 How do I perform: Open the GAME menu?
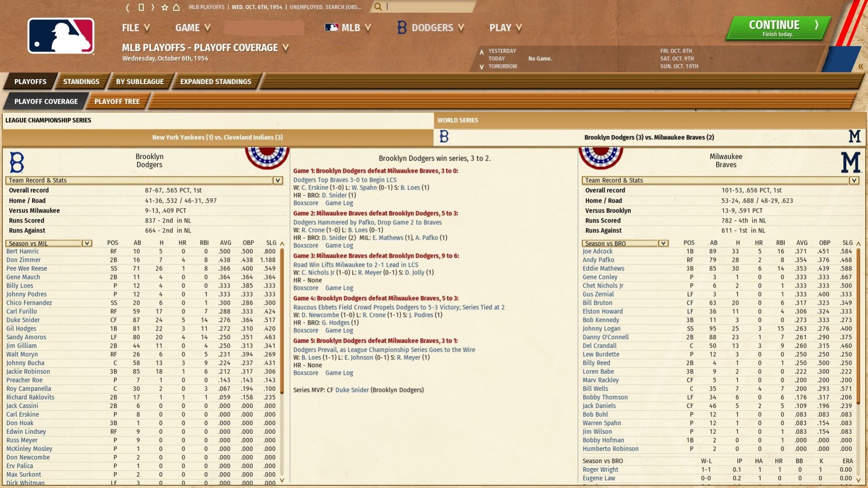point(193,28)
